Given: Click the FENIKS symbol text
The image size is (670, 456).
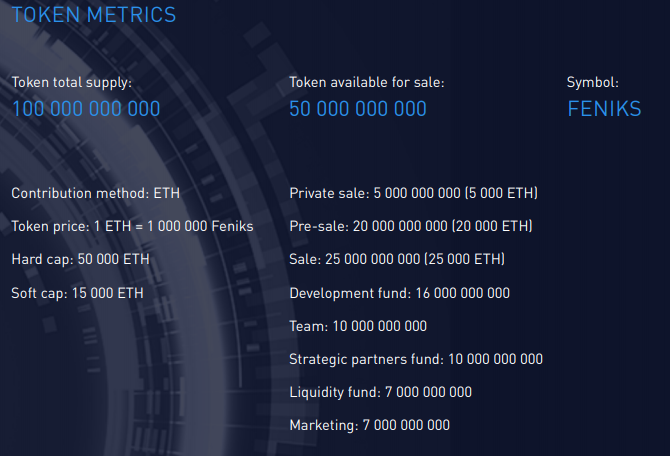Looking at the screenshot, I should click(604, 109).
